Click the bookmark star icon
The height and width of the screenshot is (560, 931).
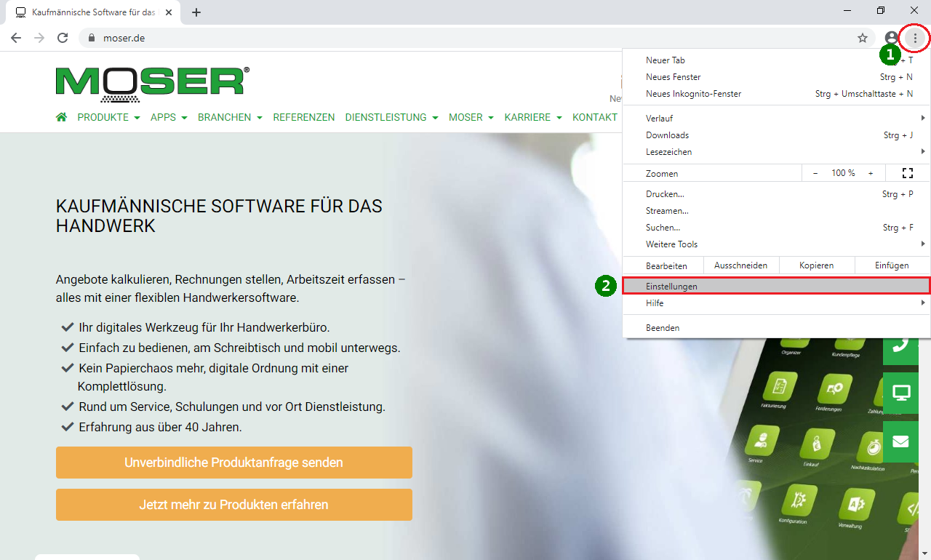tap(863, 38)
